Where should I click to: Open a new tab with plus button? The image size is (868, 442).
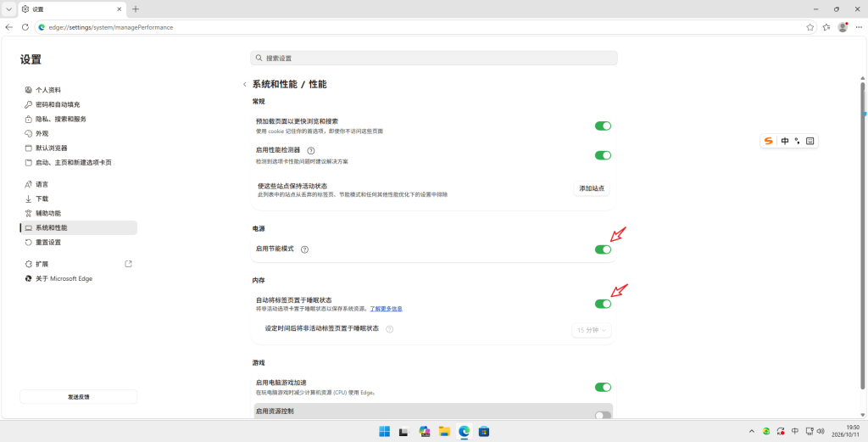(136, 8)
